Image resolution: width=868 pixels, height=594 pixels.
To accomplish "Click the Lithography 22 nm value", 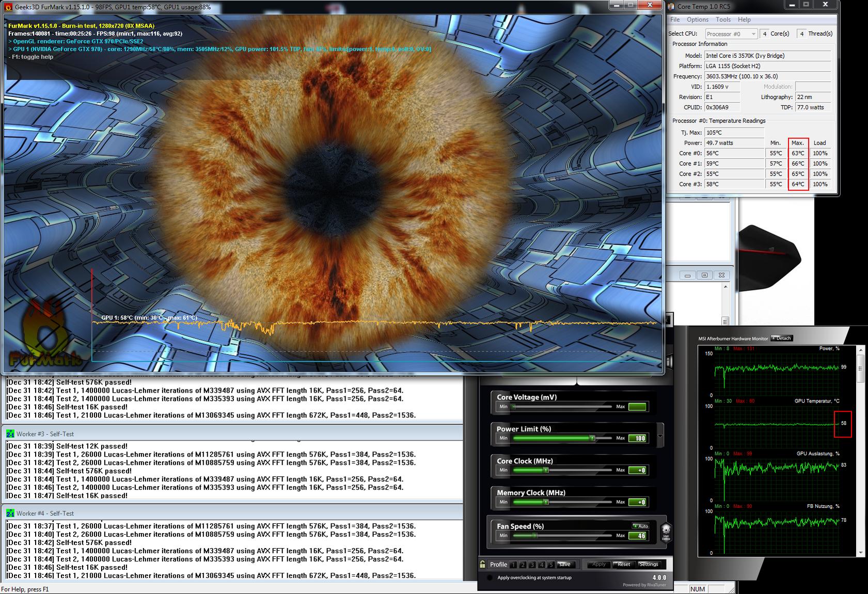I will [813, 97].
